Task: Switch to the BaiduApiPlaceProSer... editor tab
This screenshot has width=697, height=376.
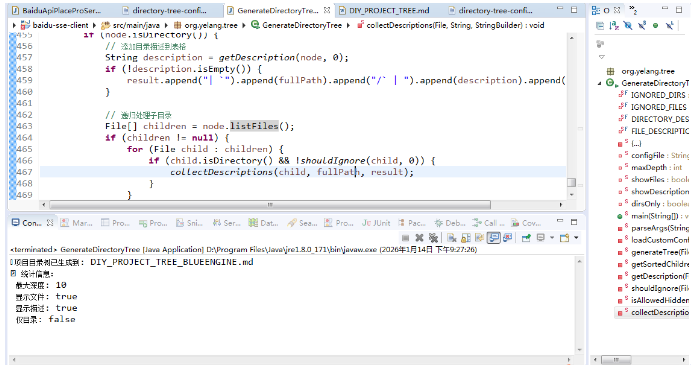Action: click(61, 10)
